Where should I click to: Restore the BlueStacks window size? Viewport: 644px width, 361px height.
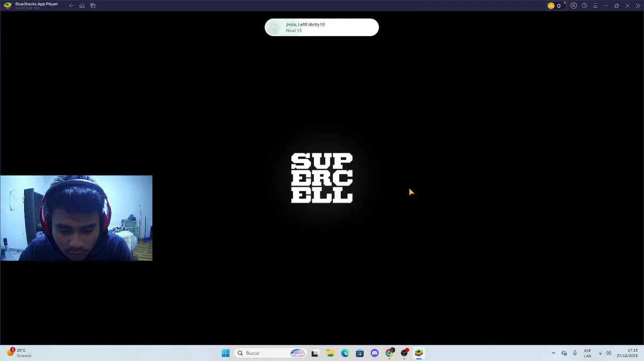tap(616, 6)
